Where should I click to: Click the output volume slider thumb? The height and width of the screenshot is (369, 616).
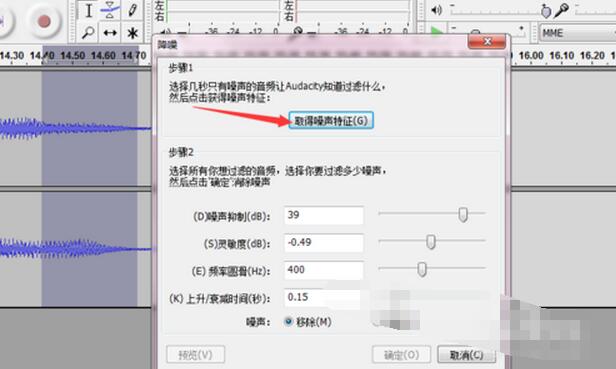pos(546,11)
